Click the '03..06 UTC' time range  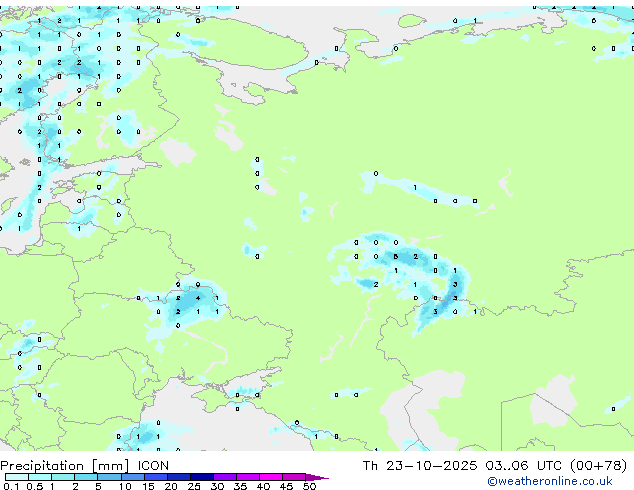(x=524, y=466)
